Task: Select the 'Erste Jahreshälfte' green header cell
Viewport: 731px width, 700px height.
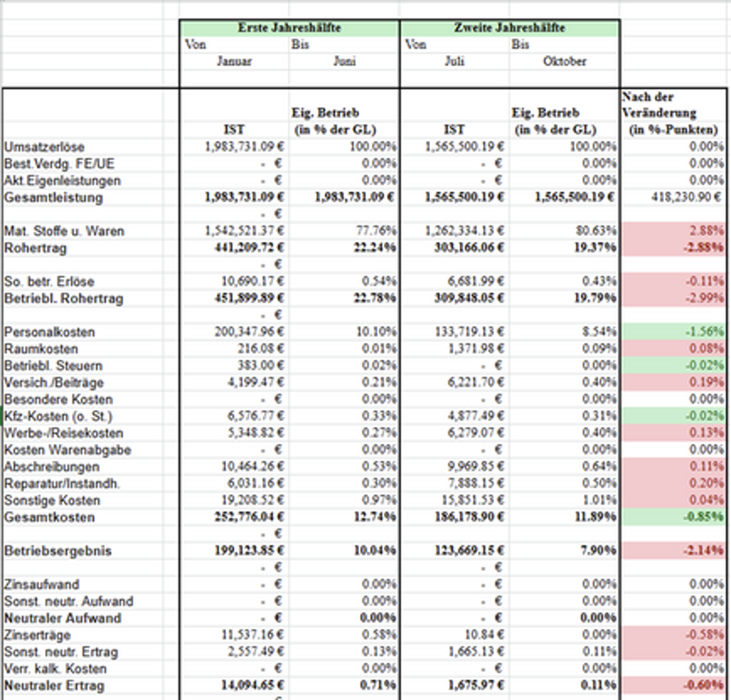Action: tap(289, 28)
